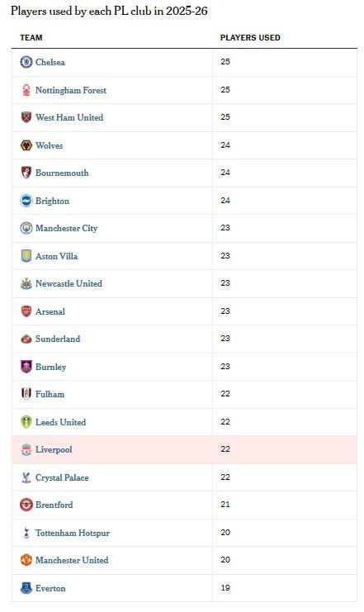Select the Manchester United team link
This screenshot has width=364, height=612.
pos(72,560)
